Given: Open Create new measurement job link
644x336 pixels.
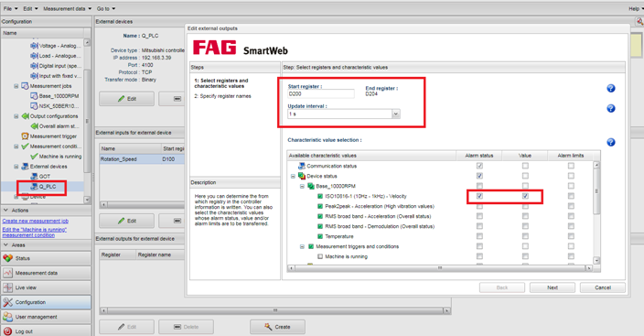Looking at the screenshot, I should point(36,221).
